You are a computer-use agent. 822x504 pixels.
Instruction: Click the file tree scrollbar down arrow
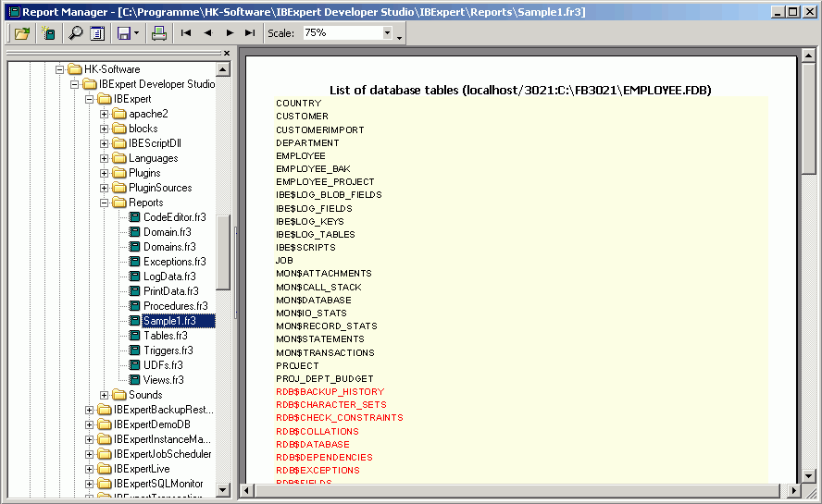(223, 490)
